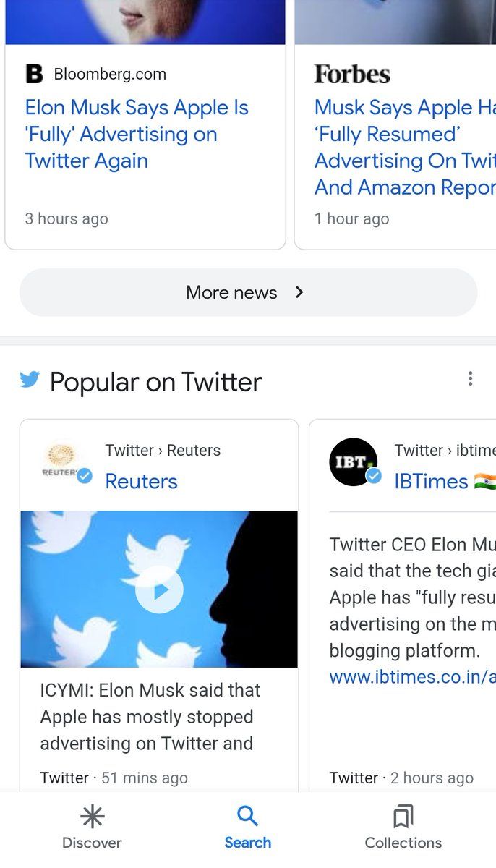Image resolution: width=496 pixels, height=868 pixels.
Task: Tap the chevron arrow beside More news
Action: [x=299, y=292]
